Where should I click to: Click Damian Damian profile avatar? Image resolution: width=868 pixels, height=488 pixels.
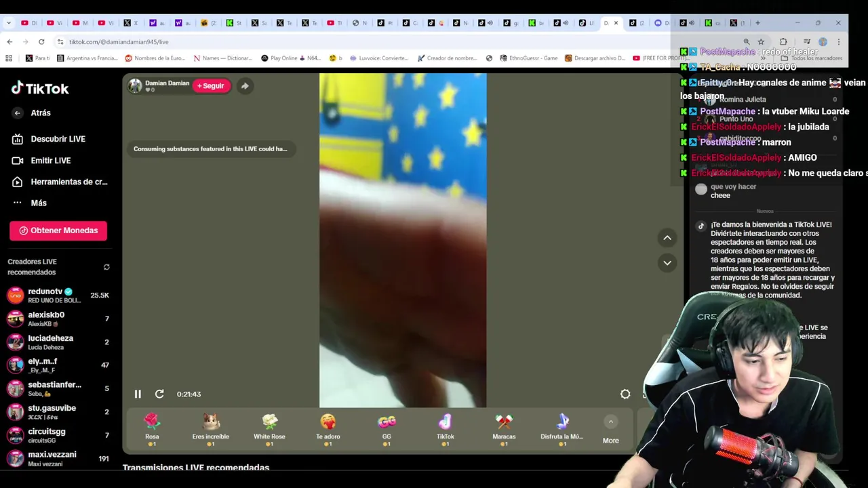tap(135, 85)
